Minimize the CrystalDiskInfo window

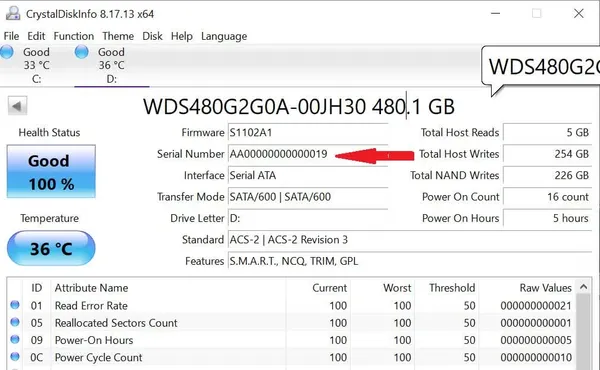click(496, 13)
